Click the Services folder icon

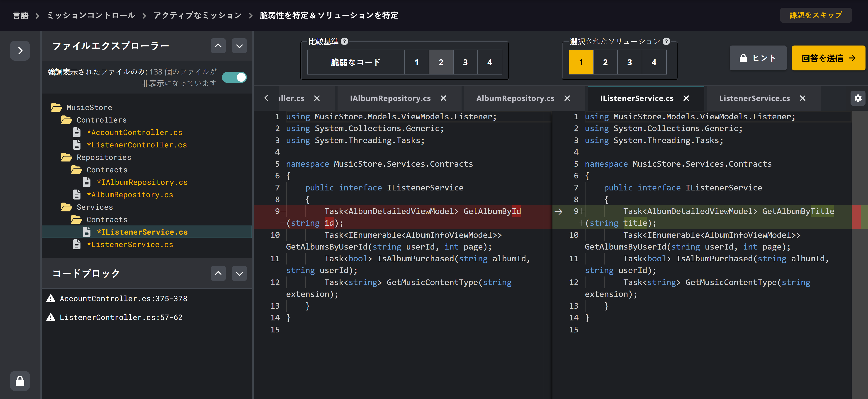pos(67,207)
